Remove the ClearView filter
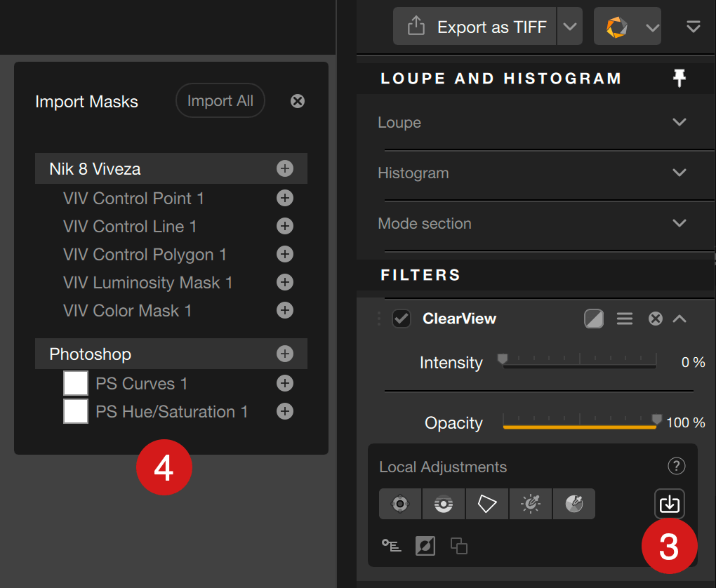This screenshot has height=588, width=716. pos(655,319)
